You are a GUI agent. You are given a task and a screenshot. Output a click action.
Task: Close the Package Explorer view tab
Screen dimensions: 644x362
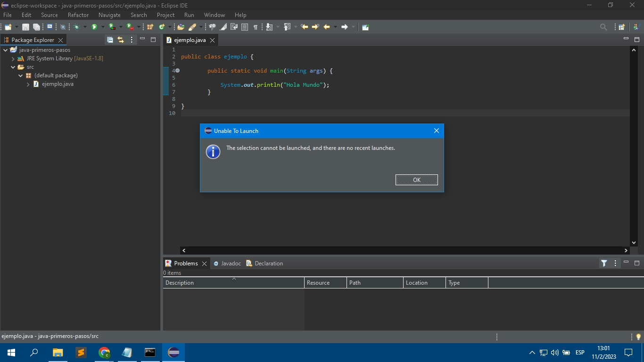tap(60, 40)
